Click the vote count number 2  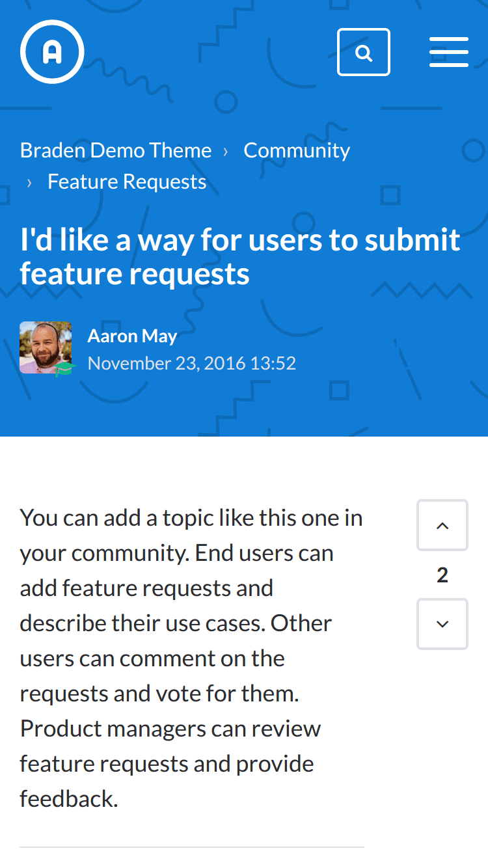tap(442, 575)
